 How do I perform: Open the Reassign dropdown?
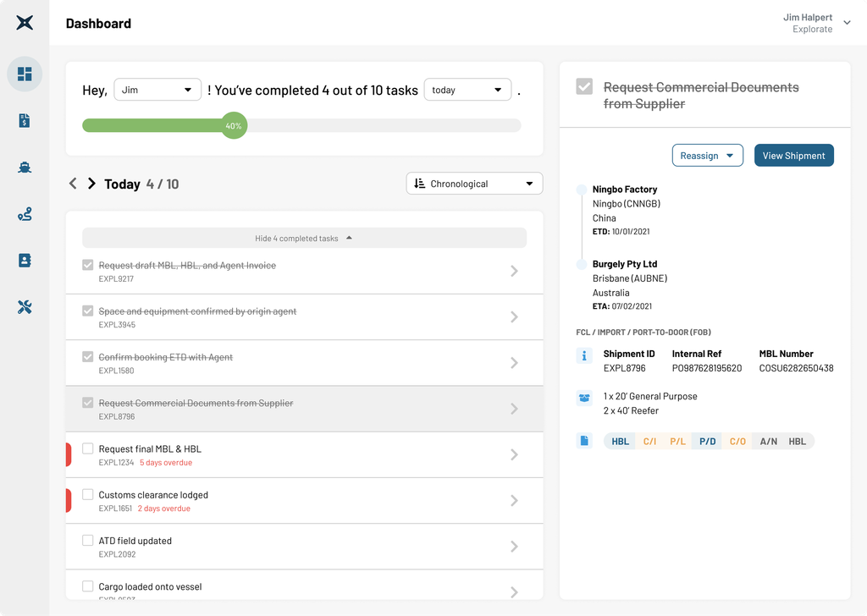[x=707, y=155]
